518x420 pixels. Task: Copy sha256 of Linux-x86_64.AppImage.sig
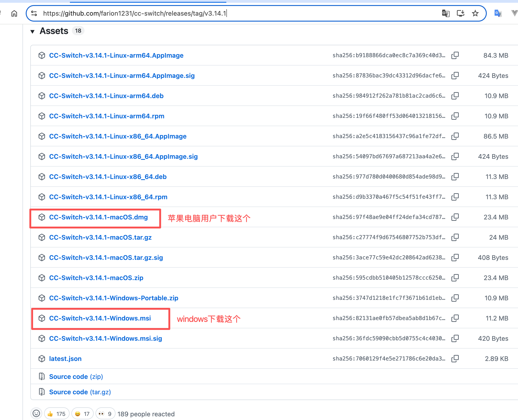click(455, 156)
